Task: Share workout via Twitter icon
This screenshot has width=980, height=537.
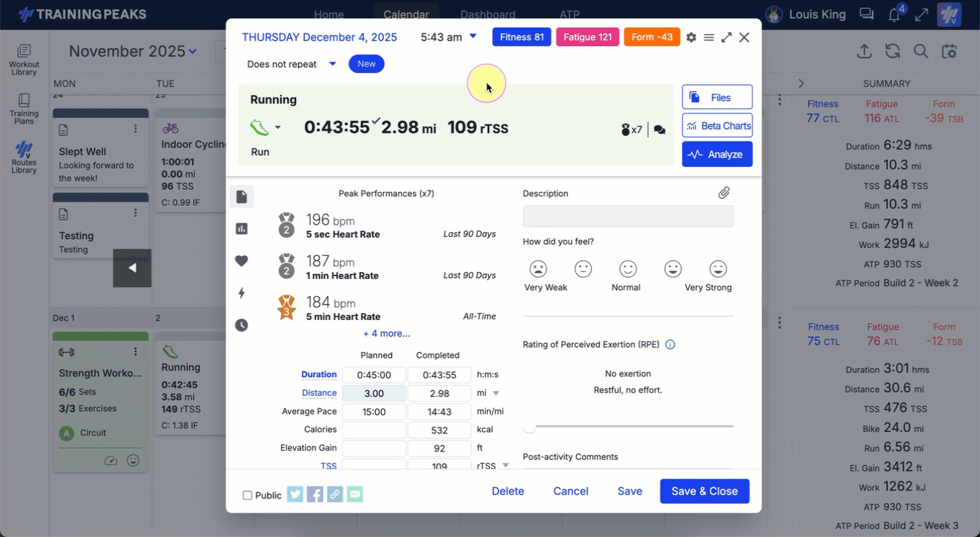Action: pos(295,495)
